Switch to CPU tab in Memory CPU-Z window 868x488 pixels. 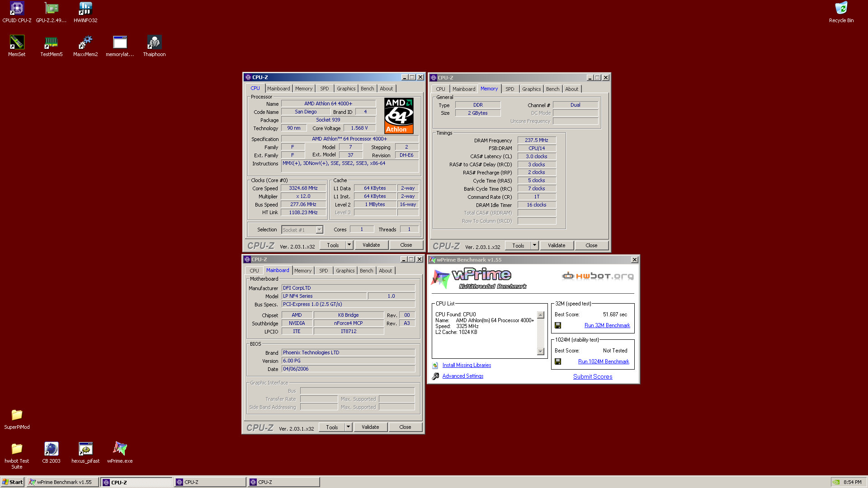pyautogui.click(x=440, y=89)
